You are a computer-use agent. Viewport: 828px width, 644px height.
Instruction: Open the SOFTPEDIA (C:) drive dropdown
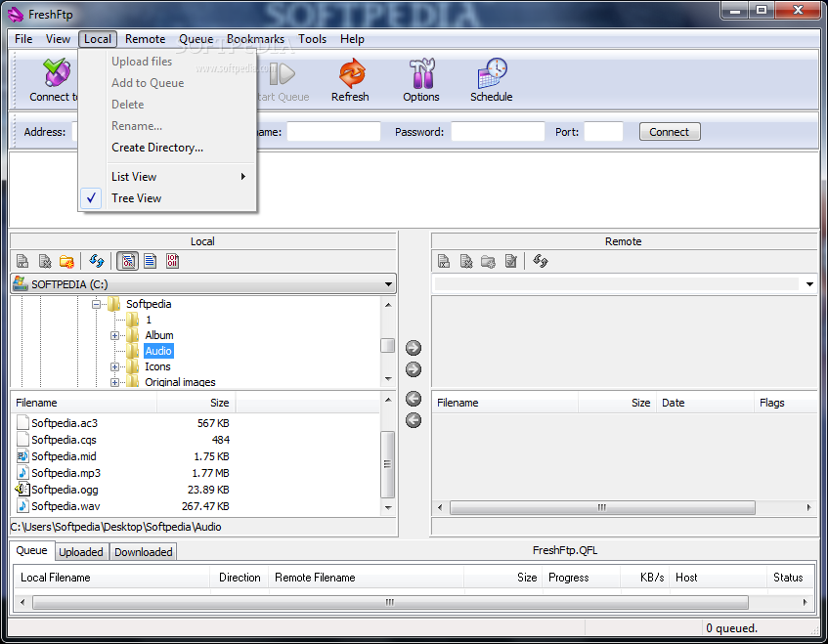tap(388, 284)
